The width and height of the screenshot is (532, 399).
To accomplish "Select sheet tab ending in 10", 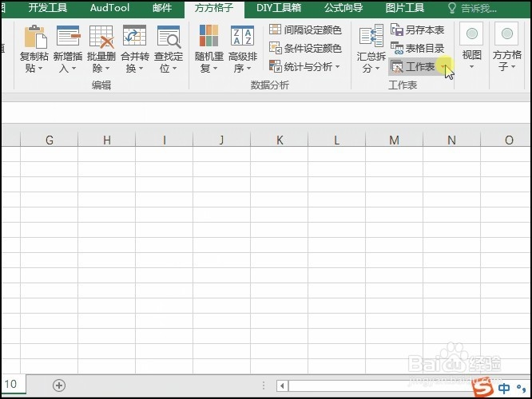I will pos(14,384).
